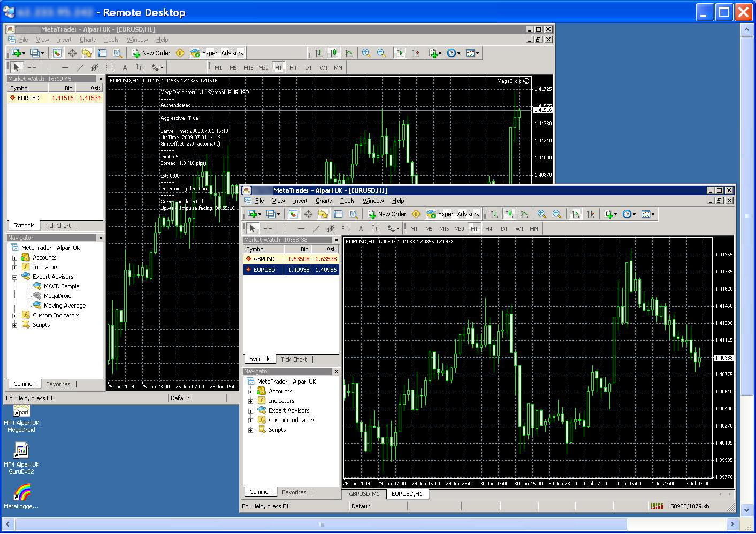Open MetaLogger desktop shortcut
This screenshot has width=756, height=534.
coord(21,497)
